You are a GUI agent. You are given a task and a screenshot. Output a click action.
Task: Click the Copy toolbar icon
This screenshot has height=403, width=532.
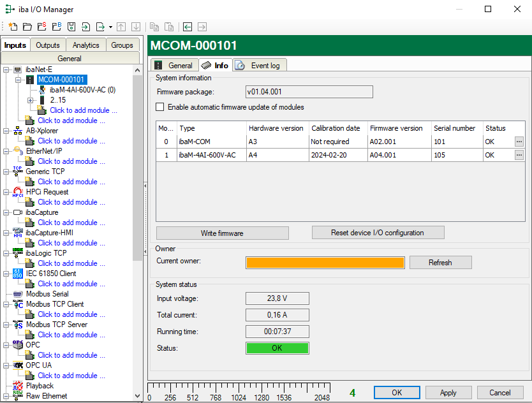pyautogui.click(x=154, y=27)
